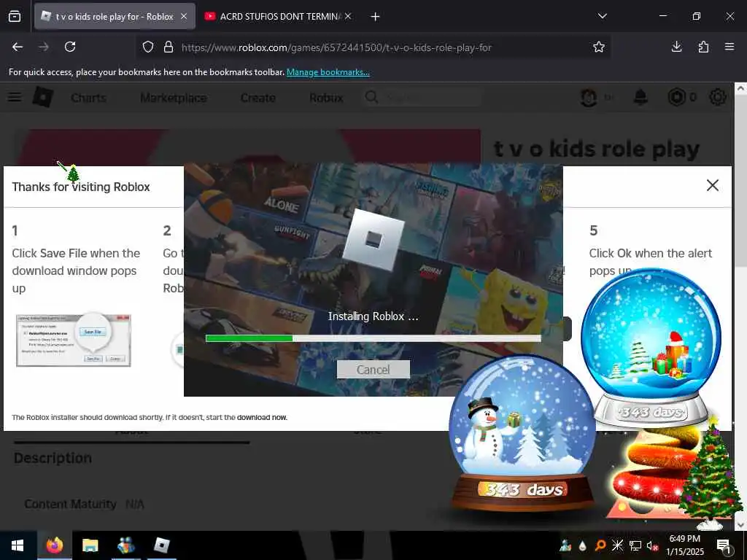Click the Save File instruction thumbnail
Viewport: 747px width, 560px height.
(x=74, y=340)
